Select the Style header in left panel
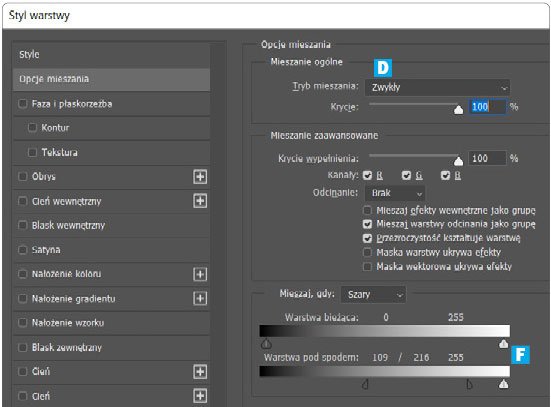The width and height of the screenshot is (551, 407). pos(112,54)
